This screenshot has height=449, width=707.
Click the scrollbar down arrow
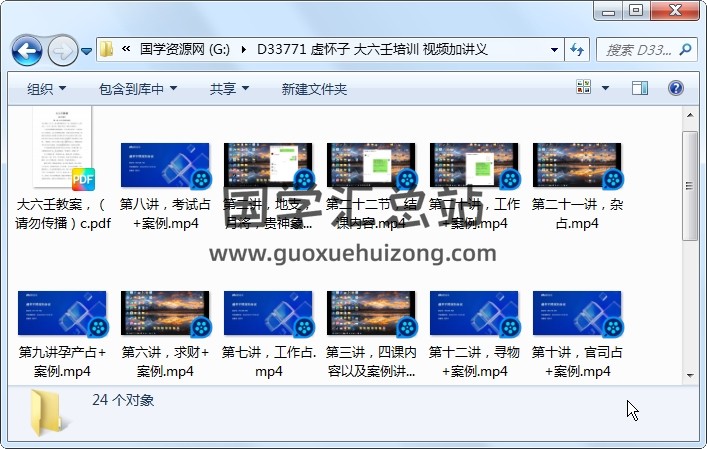tap(690, 375)
